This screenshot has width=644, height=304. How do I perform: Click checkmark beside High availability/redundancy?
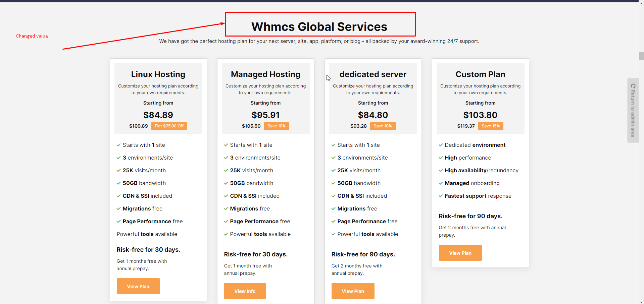(441, 171)
